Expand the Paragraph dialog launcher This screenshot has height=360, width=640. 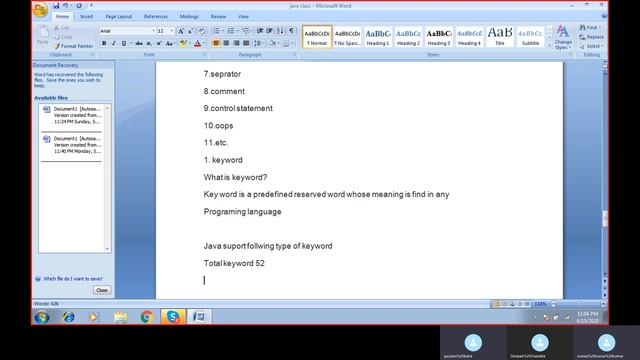[x=294, y=55]
